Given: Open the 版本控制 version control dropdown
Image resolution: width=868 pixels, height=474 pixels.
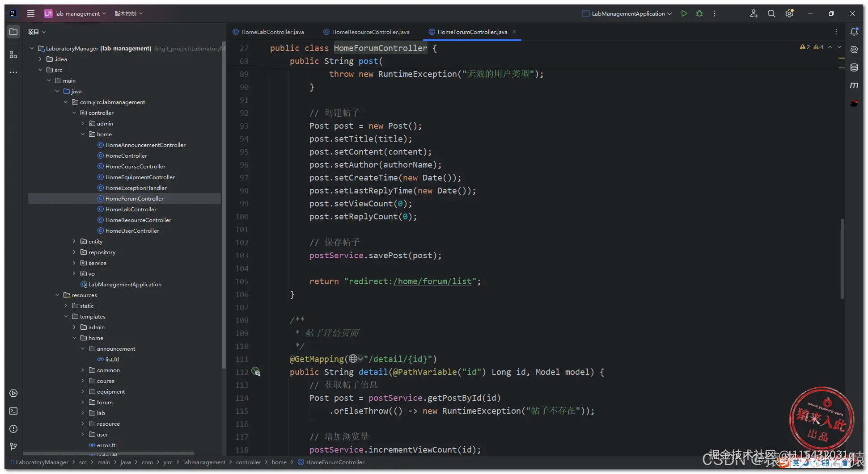Looking at the screenshot, I should click(129, 13).
